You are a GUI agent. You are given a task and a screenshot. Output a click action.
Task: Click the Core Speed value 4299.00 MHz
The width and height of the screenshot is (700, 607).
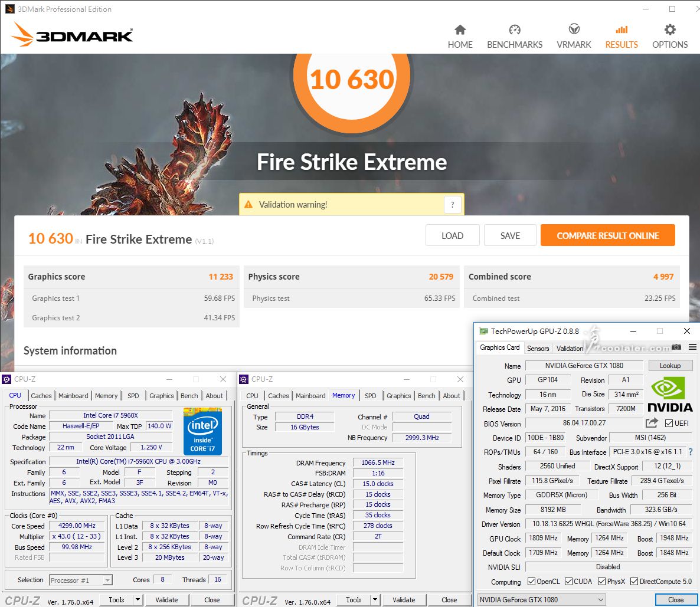pos(77,526)
